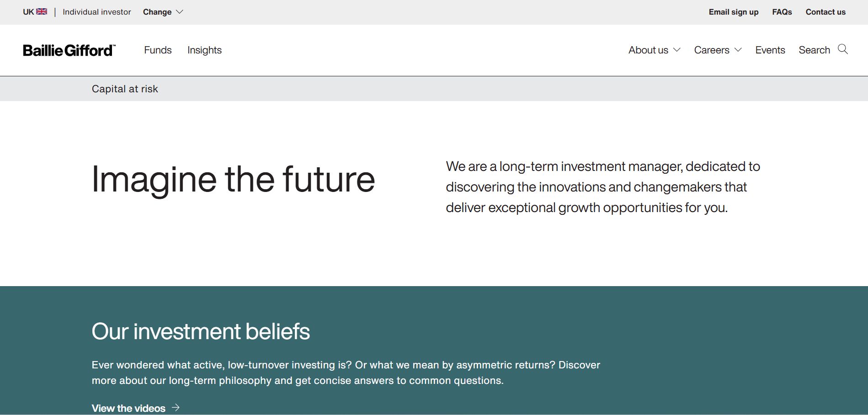Open the About us dropdown chevron
Image resolution: width=868 pixels, height=415 pixels.
[677, 50]
